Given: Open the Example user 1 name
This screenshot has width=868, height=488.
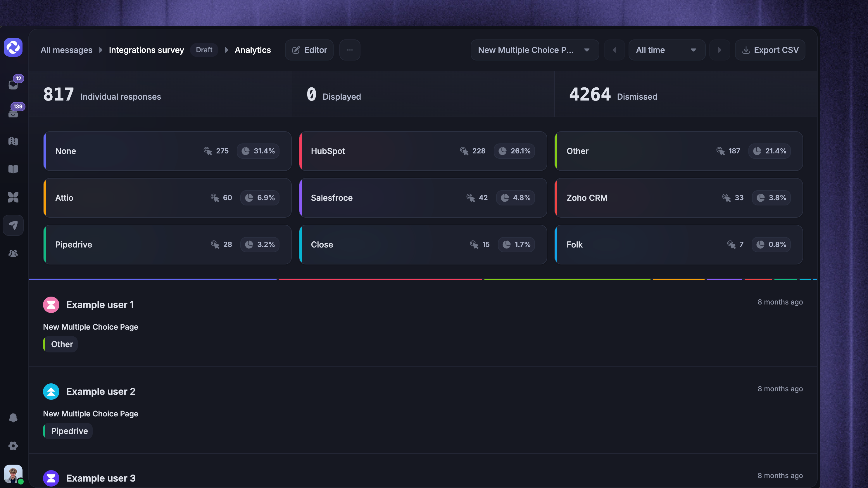Looking at the screenshot, I should (100, 305).
